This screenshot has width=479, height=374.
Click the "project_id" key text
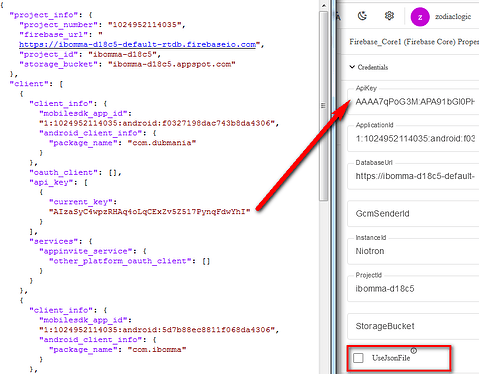[49, 54]
